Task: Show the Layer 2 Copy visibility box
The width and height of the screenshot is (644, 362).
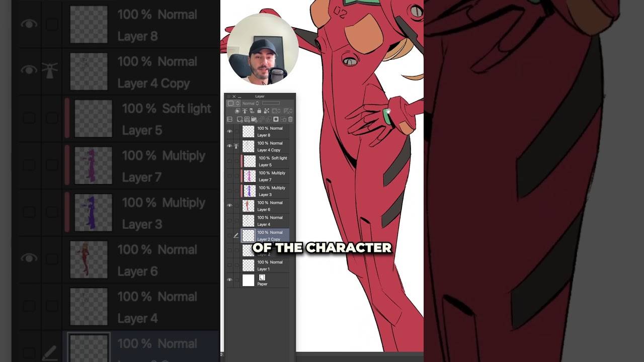Action: (x=229, y=235)
